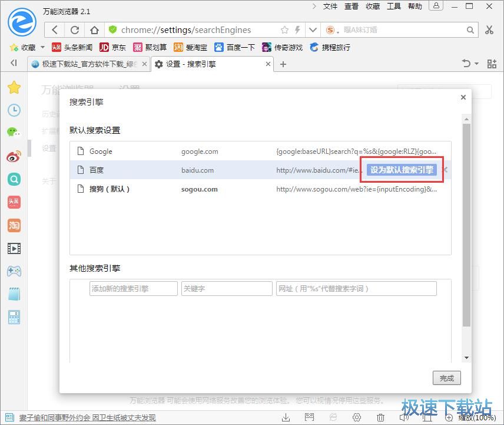Open Taobao icon in sidebar
Screen dimensions: 504x425
tap(14, 225)
